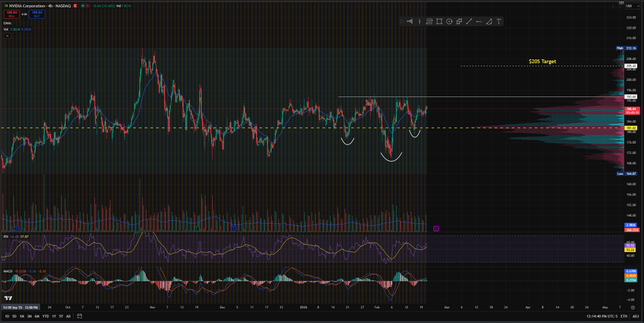Screen dimensions: 644x323
Task: Set range to YTD
Action: (x=46, y=317)
